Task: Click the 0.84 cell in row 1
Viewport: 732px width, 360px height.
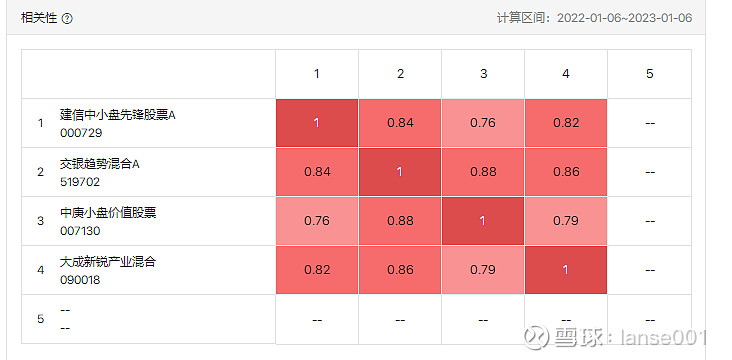Action: [400, 123]
